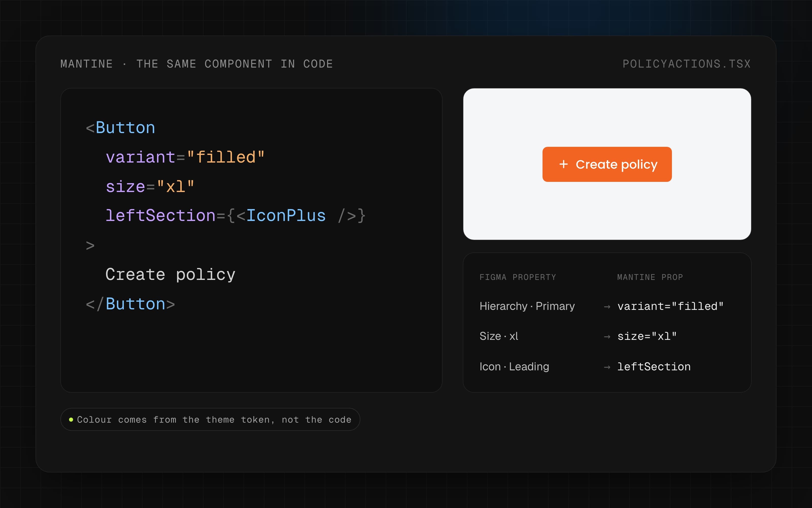The image size is (812, 508).
Task: Click the 'Create policy' text in the code block
Action: (171, 275)
